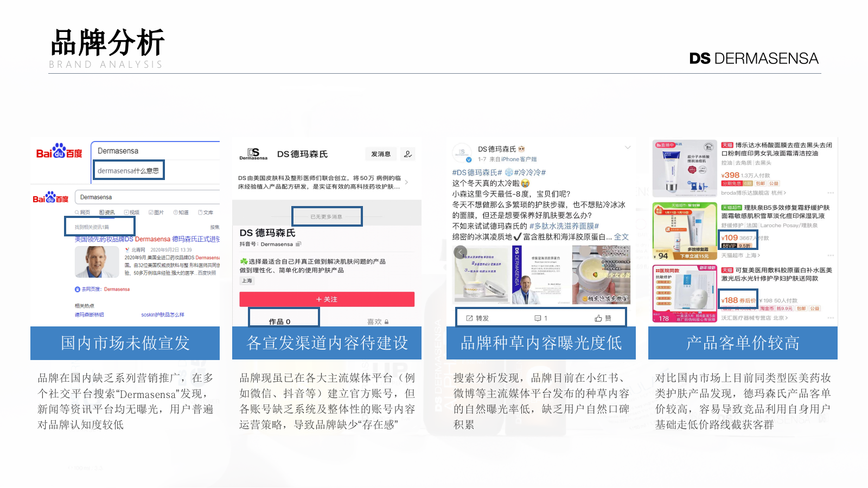This screenshot has height=488, width=868.
Task: Click the ¥109 price
Action: click(730, 237)
